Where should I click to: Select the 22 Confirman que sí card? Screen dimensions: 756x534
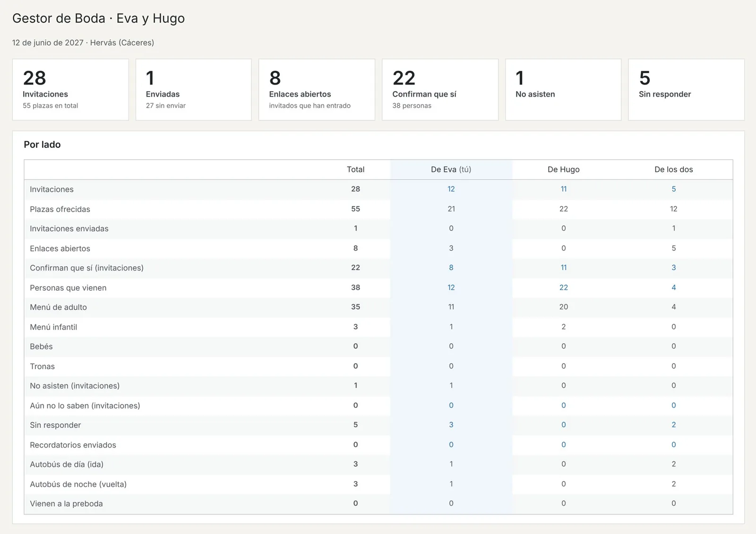[440, 90]
